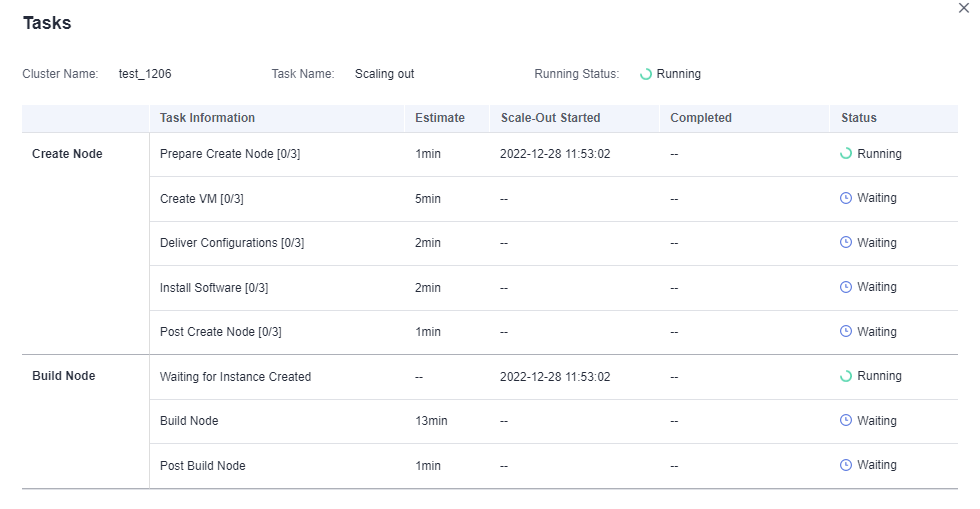
Task: Click the clock icon in Build Node task row
Action: coord(846,421)
